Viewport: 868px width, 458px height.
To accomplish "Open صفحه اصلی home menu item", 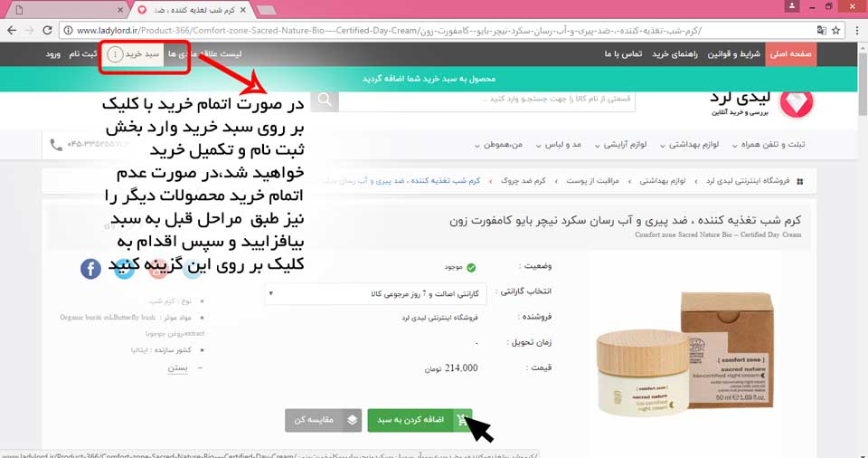I will pyautogui.click(x=790, y=53).
